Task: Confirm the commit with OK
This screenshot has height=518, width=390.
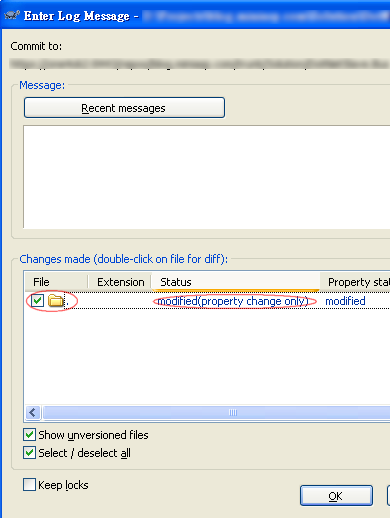Action: (336, 496)
